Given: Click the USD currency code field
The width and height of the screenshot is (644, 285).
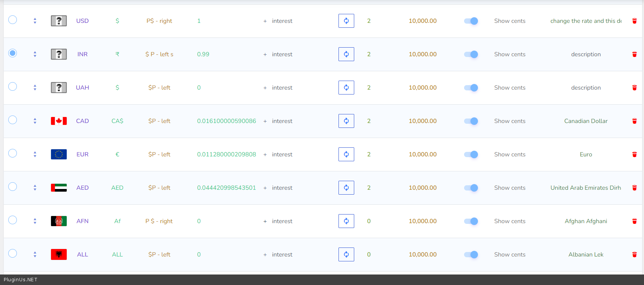Looking at the screenshot, I should 82,21.
